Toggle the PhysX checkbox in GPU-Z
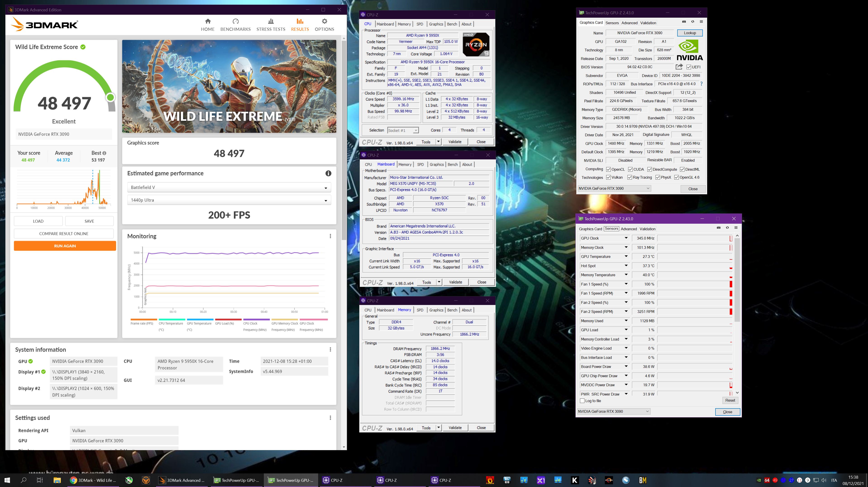This screenshot has height=487, width=868. 657,178
